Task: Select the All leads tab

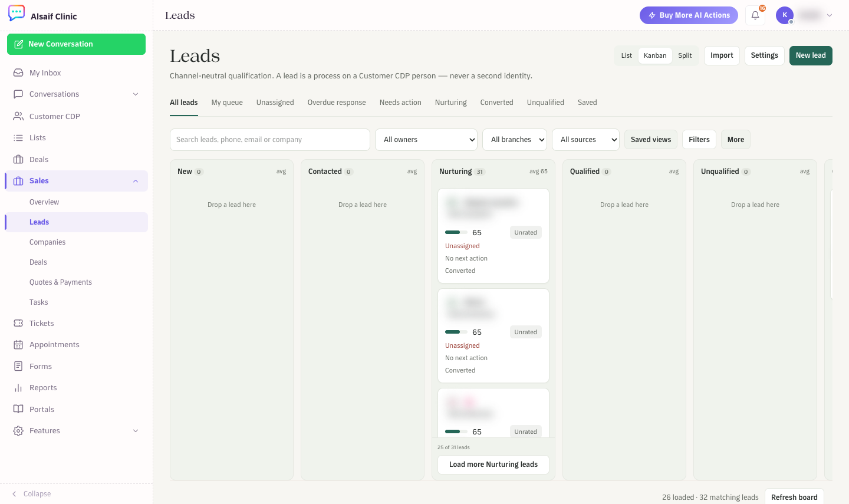Action: pyautogui.click(x=184, y=103)
